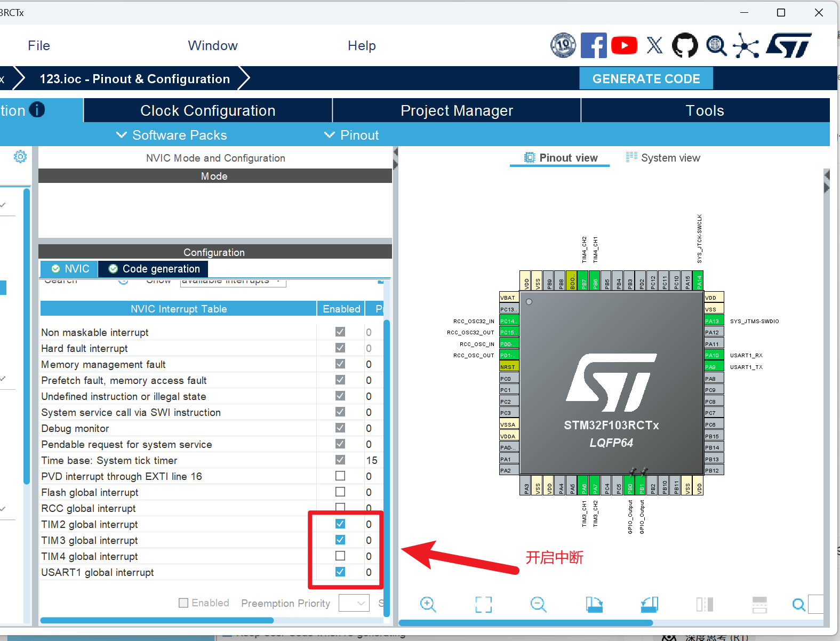The image size is (840, 641).
Task: Click the rotate counterclockwise pinout icon
Action: 649,604
